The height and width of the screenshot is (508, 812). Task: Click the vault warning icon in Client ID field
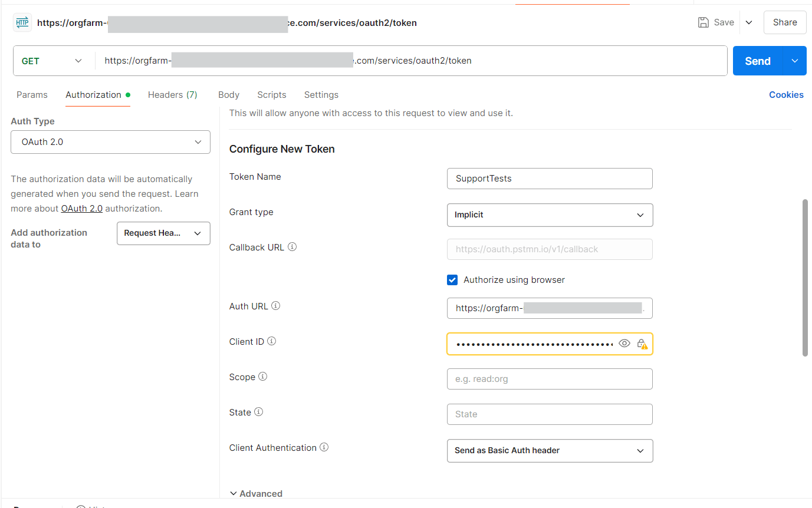click(x=643, y=344)
